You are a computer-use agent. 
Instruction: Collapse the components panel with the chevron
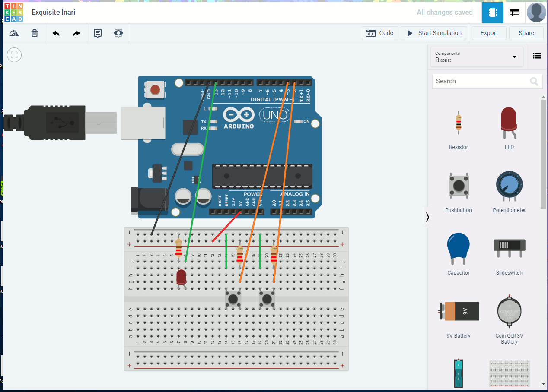click(x=427, y=217)
